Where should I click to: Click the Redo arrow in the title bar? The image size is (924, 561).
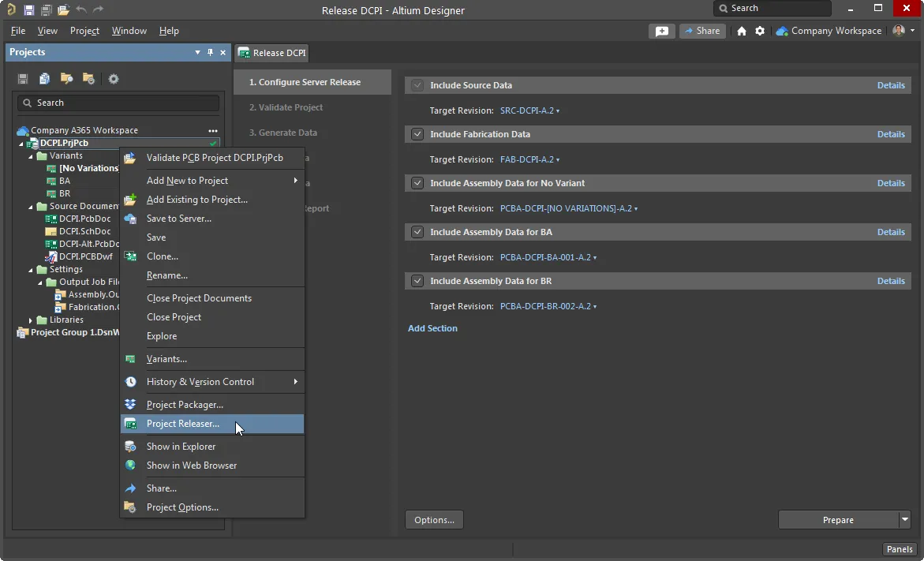(x=98, y=9)
